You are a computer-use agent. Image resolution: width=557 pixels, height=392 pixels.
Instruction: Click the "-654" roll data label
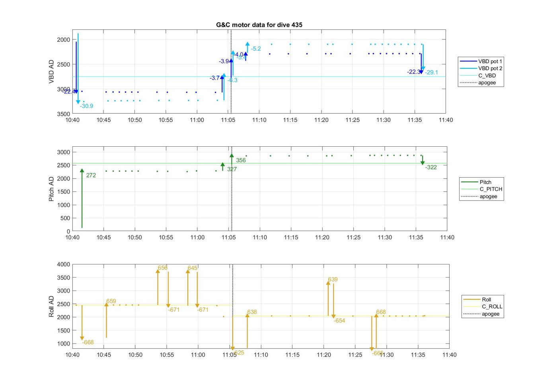339,321
